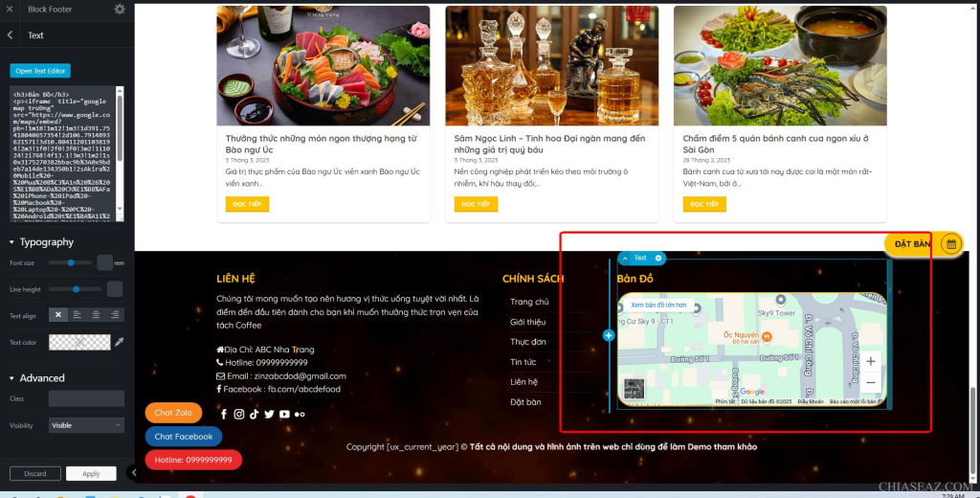Open Giới thiệu footer menu item
Screen dimensions: 980x498
click(527, 322)
